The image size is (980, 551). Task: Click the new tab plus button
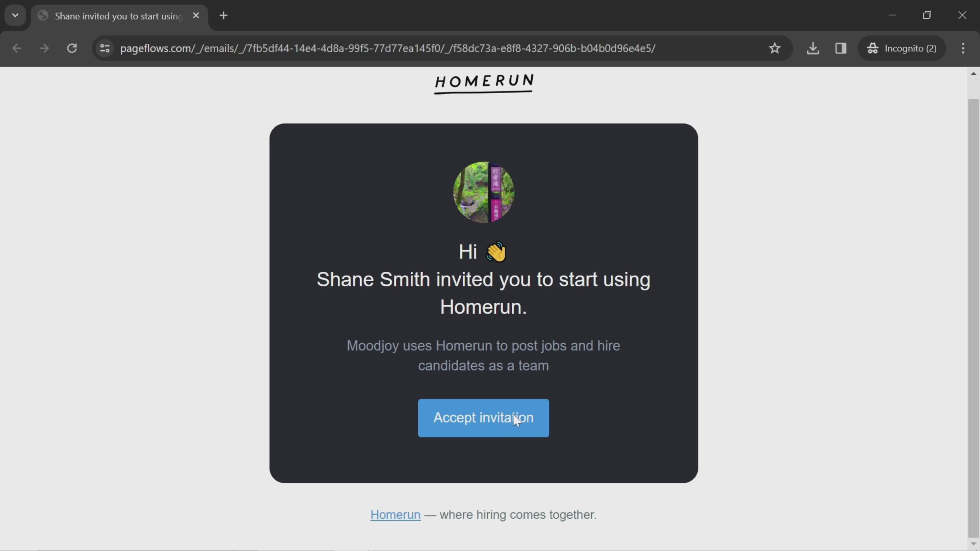pyautogui.click(x=223, y=15)
